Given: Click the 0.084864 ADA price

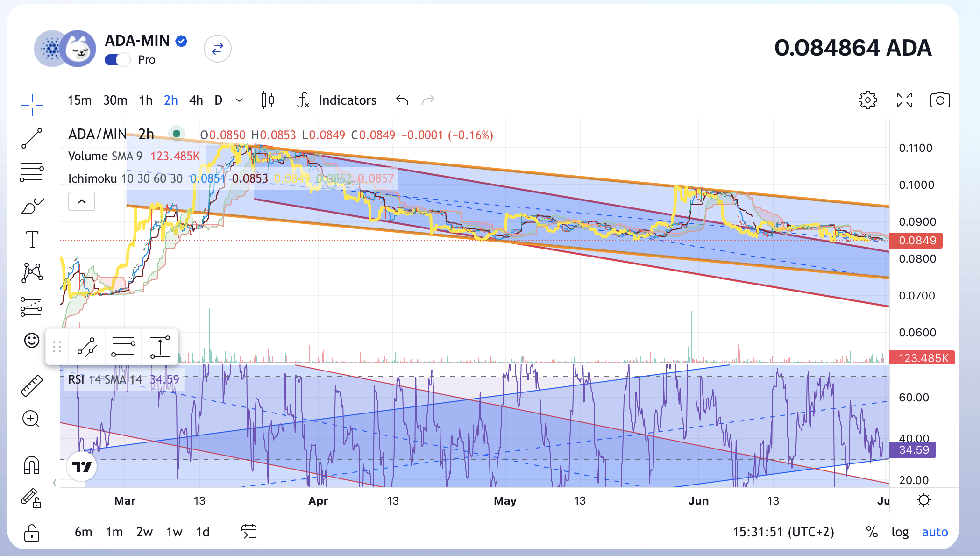Looking at the screenshot, I should pyautogui.click(x=853, y=48).
